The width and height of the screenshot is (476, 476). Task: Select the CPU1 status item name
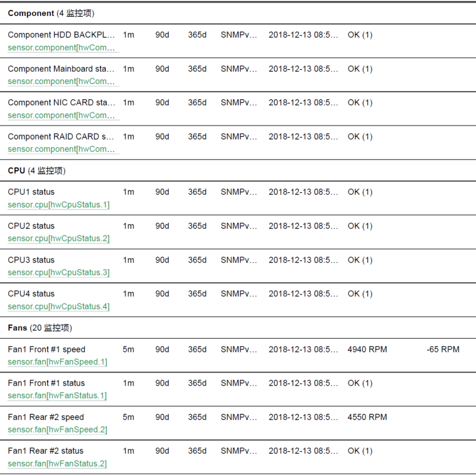coord(31,192)
